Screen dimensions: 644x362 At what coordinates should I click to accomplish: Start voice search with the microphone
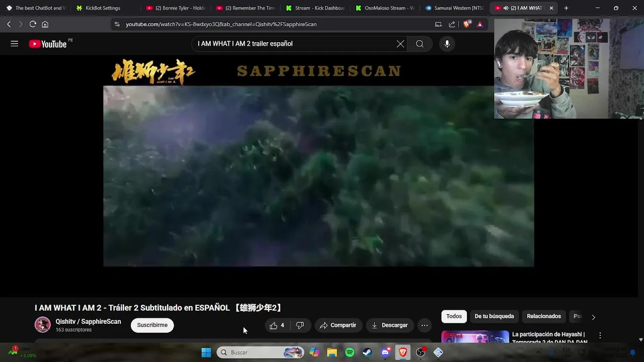(x=447, y=44)
